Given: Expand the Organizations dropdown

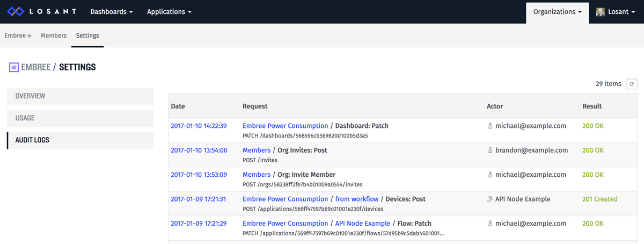Looking at the screenshot, I should 557,12.
